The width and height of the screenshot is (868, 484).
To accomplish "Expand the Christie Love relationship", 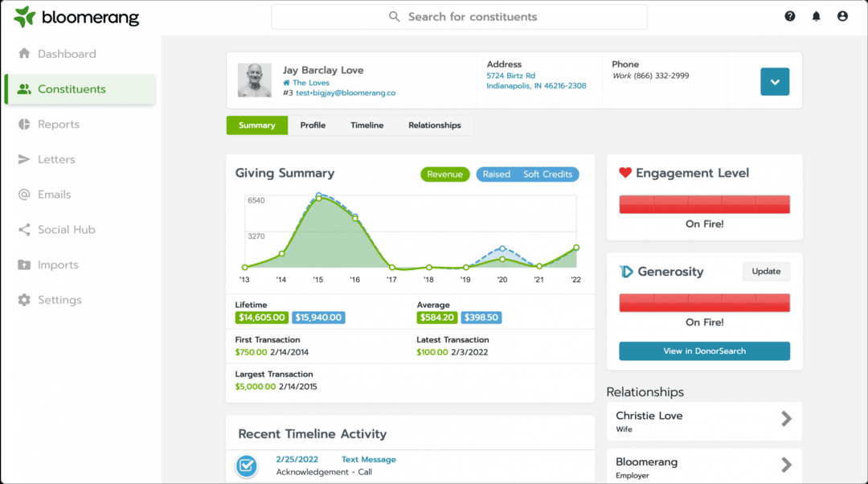I will (786, 419).
